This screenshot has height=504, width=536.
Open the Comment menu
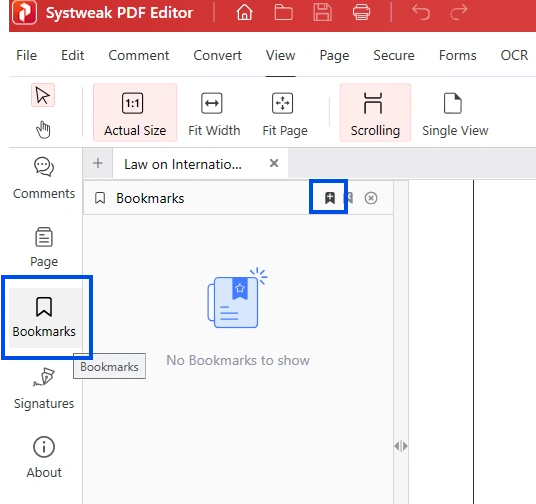tap(138, 55)
